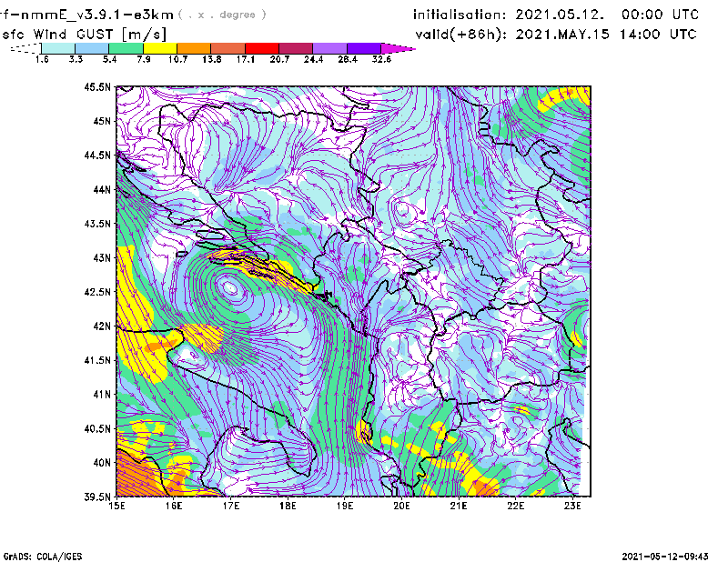Click the 44N latitude label

click(x=102, y=189)
